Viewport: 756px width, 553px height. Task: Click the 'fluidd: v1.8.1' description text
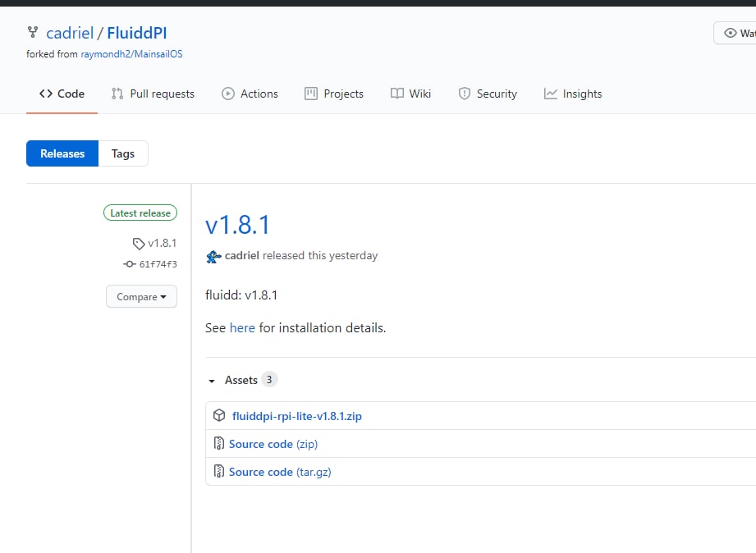click(241, 295)
